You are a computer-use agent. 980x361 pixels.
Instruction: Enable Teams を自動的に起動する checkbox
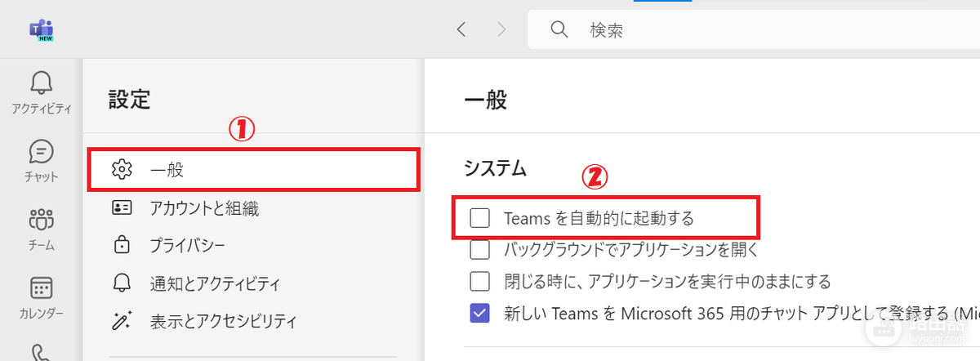[x=480, y=218]
